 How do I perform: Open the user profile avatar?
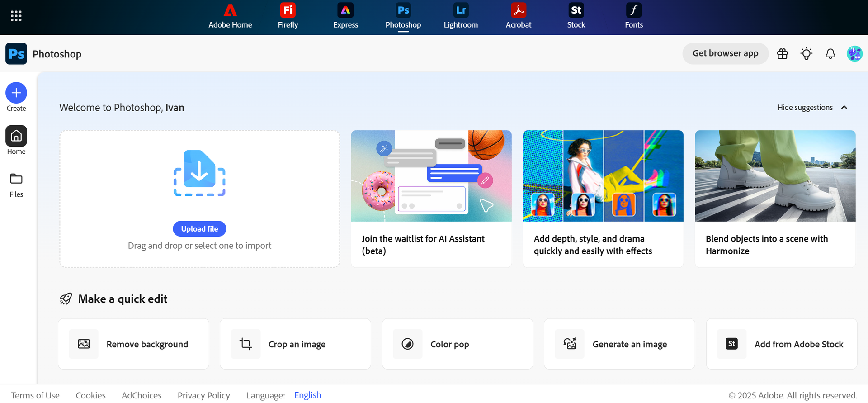[x=854, y=54]
